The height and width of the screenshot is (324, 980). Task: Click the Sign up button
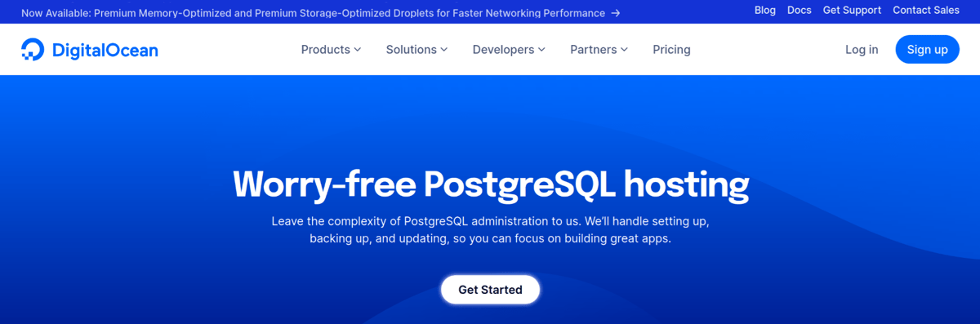click(x=927, y=50)
